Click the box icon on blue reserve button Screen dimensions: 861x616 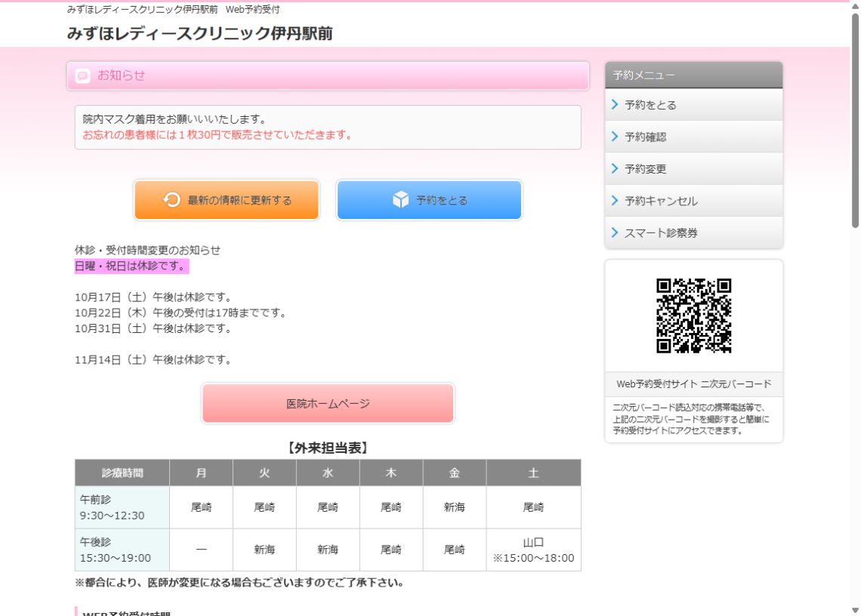click(401, 200)
